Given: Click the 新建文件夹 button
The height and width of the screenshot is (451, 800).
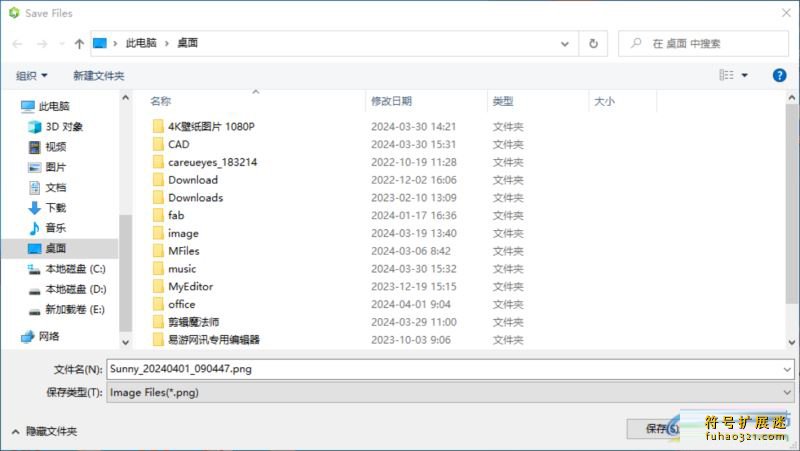Looking at the screenshot, I should (98, 75).
